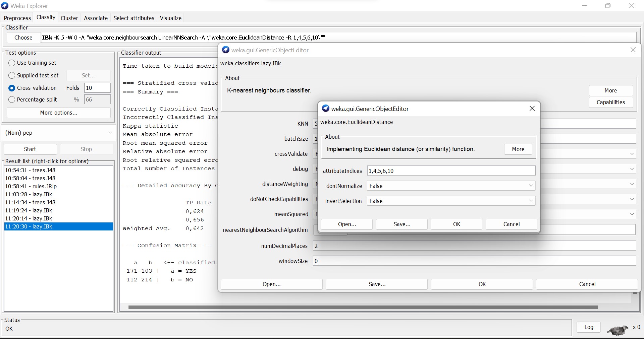
Task: Select the Use training set option
Action: tap(12, 63)
